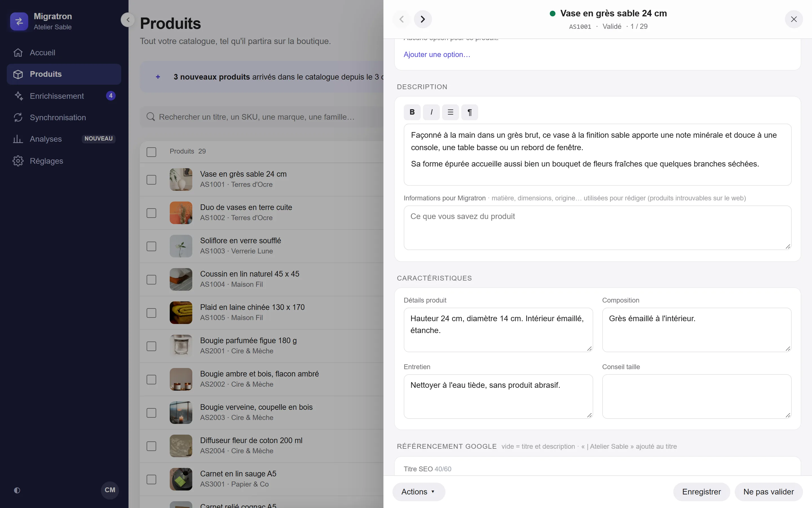
Task: Click the plus icon in the new products banner
Action: (x=158, y=77)
